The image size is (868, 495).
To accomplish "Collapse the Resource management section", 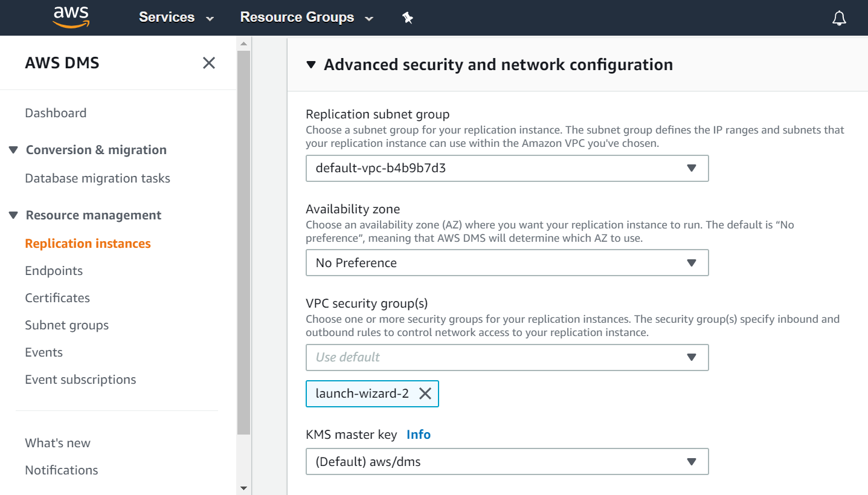I will tap(13, 215).
